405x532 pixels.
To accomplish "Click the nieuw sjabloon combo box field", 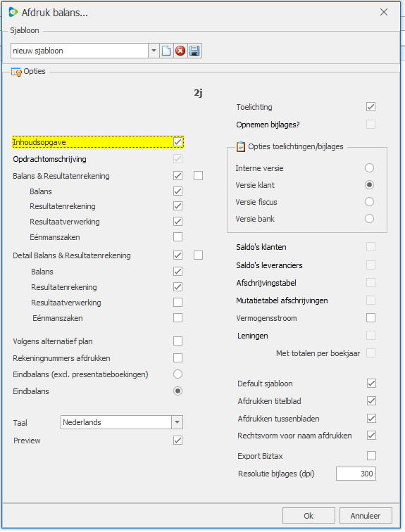I will tap(80, 51).
